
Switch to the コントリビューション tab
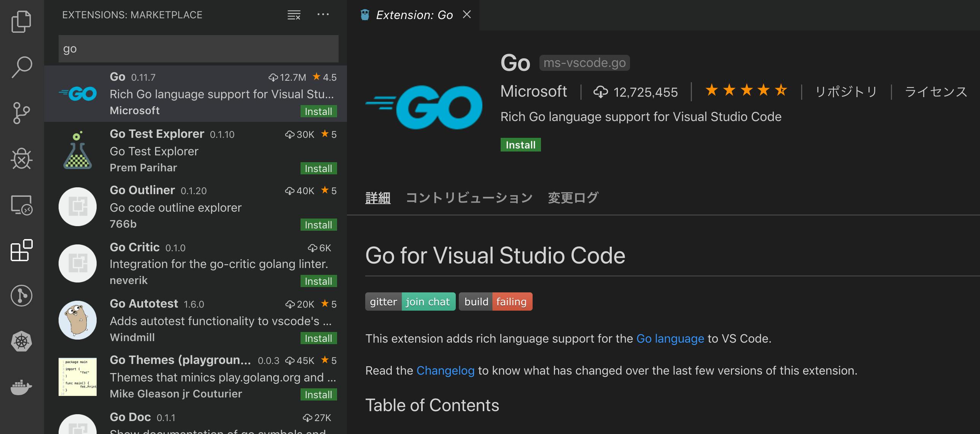click(469, 198)
